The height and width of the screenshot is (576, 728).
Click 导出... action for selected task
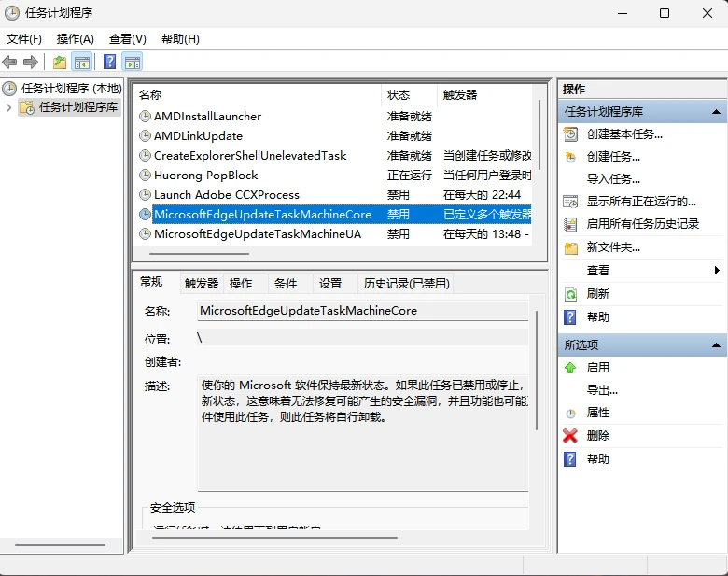(x=602, y=389)
